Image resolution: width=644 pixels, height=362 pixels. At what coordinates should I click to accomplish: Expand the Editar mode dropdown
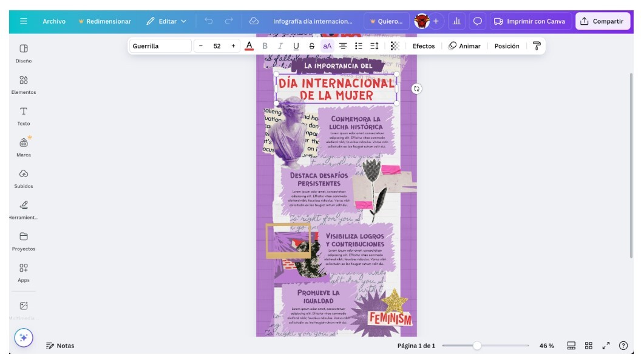tap(166, 21)
